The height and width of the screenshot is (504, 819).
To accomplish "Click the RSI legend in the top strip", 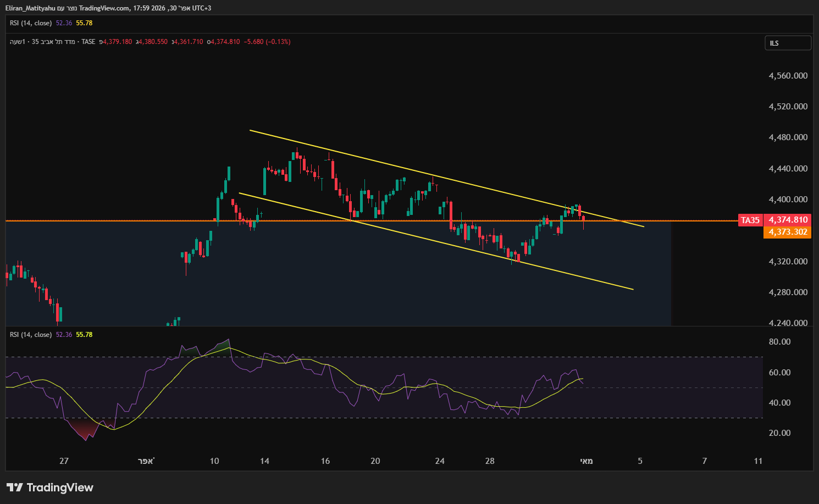I will point(31,23).
